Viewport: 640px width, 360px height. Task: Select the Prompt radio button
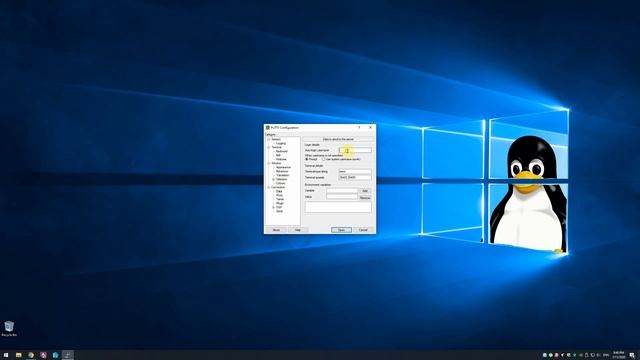pos(307,159)
